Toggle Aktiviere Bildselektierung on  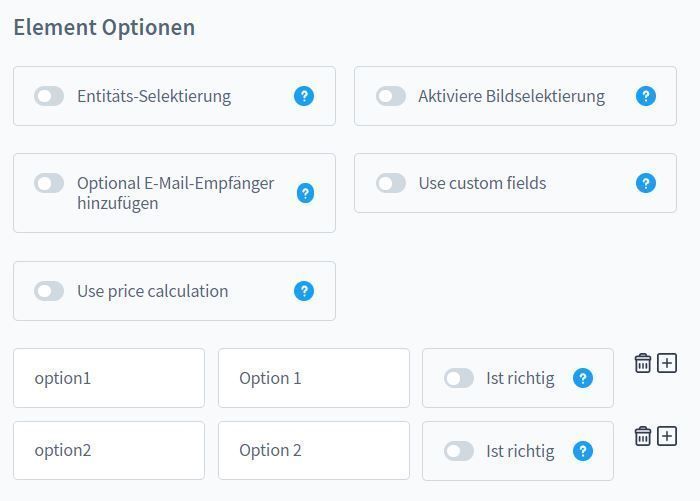click(391, 96)
